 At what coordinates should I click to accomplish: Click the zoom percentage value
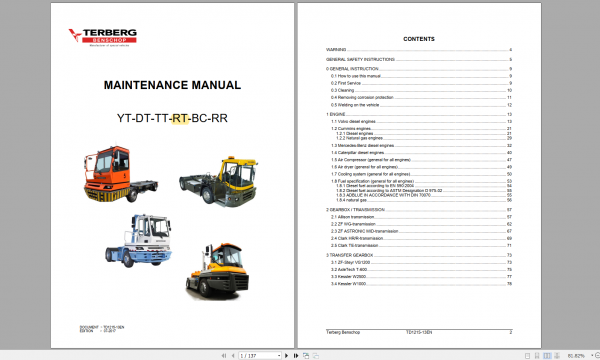tap(576, 356)
